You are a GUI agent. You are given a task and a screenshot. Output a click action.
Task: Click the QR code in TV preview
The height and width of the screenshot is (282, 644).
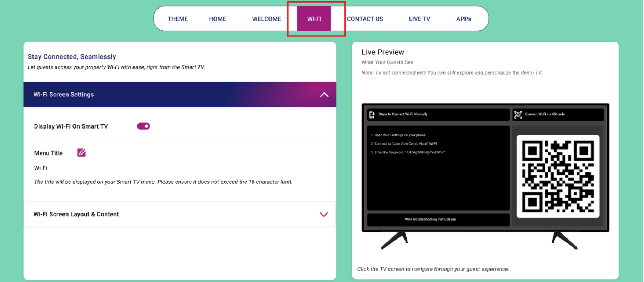[x=558, y=176]
